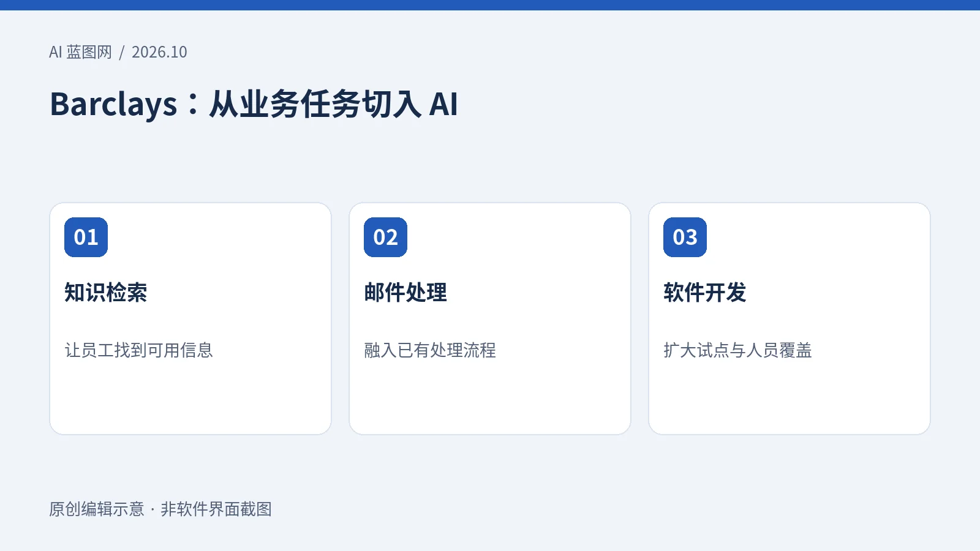Screen dimensions: 980x551
Task: Click the blue bar at the top of the slide
Action: click(490, 5)
